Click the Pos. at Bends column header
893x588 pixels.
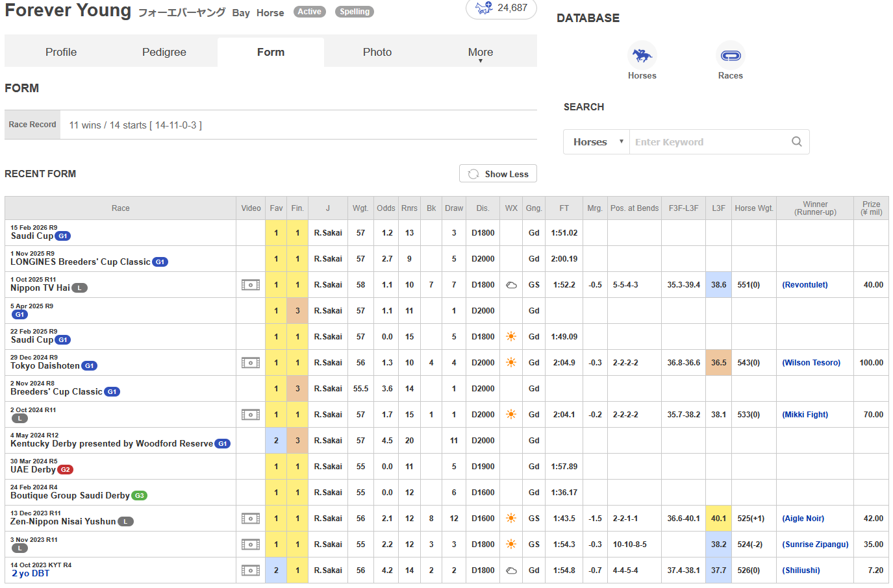635,208
